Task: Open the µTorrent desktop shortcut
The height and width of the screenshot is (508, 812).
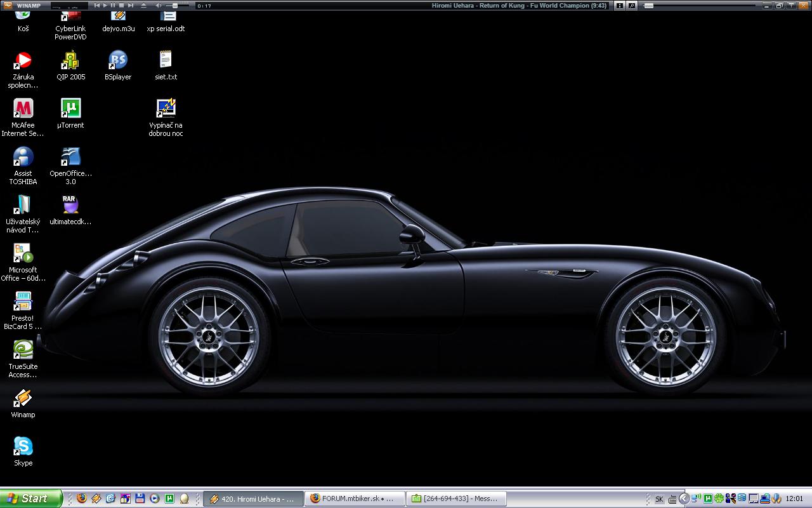Action: (70, 109)
